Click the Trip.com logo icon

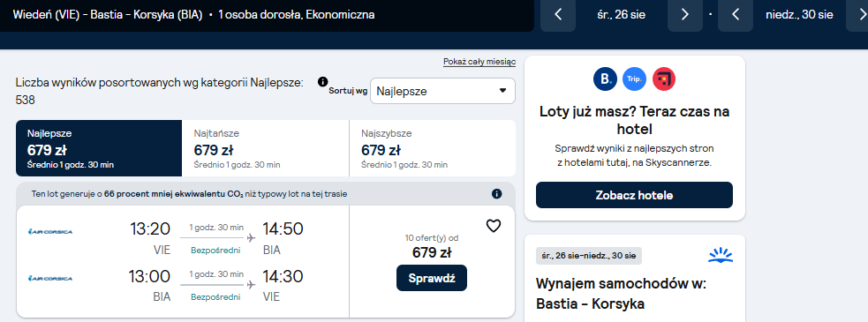pyautogui.click(x=634, y=79)
